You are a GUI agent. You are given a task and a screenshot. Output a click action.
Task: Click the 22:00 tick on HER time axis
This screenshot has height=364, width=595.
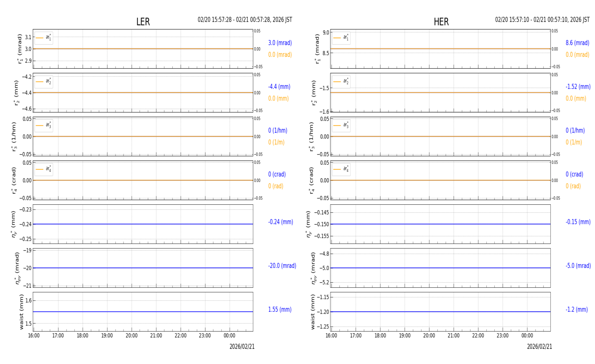478,336
